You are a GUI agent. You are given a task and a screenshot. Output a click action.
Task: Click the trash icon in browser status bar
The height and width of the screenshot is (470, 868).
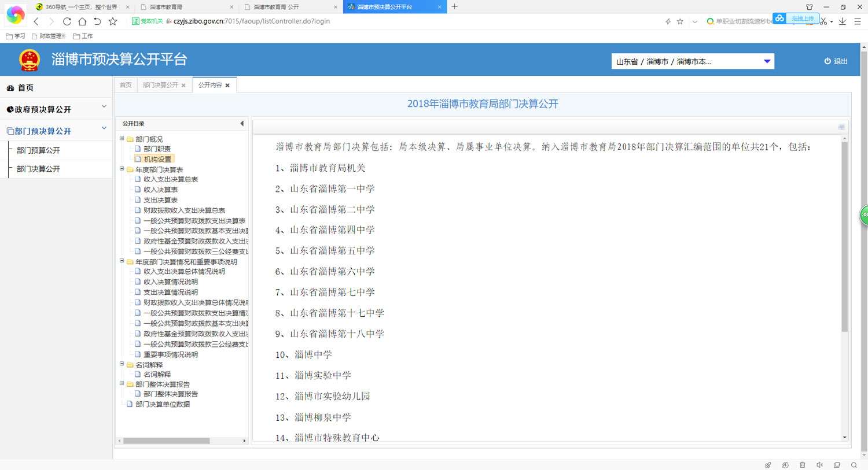pyautogui.click(x=802, y=465)
